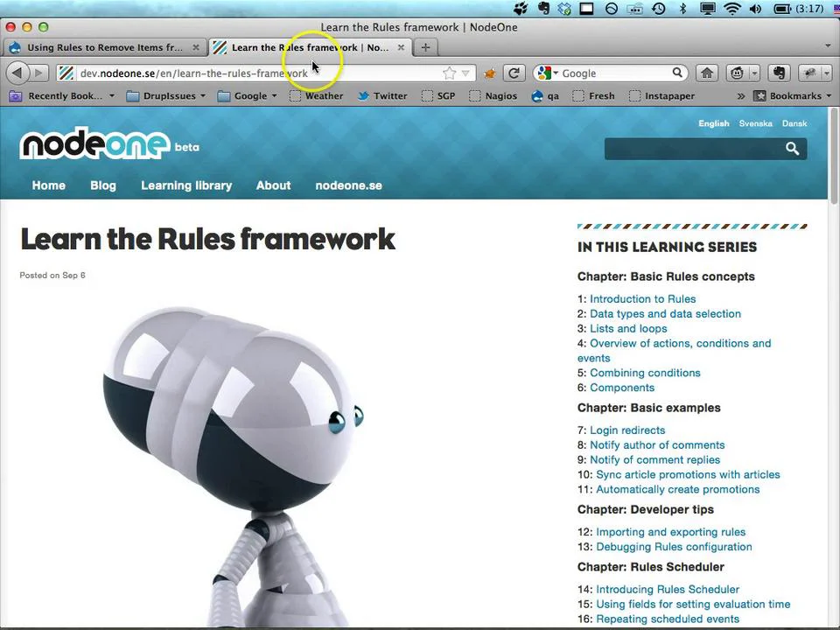Viewport: 840px width, 630px height.
Task: Expand the DrupIssues bookmarks folder
Action: [166, 96]
